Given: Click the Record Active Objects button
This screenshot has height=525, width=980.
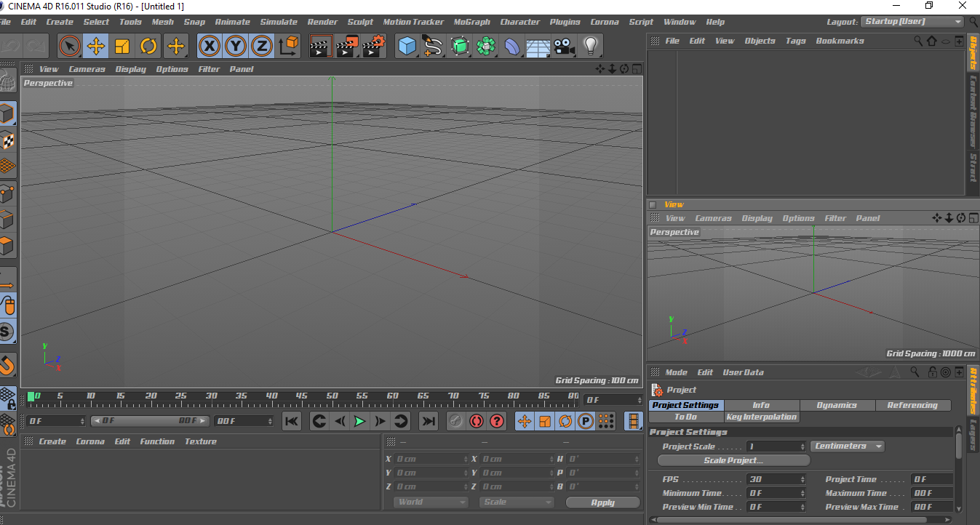Looking at the screenshot, I should click(455, 421).
